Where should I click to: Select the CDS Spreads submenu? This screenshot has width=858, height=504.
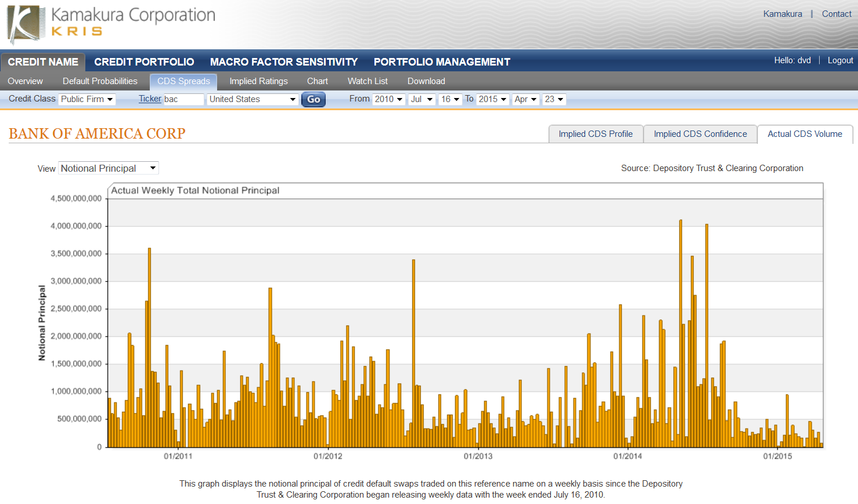[x=183, y=81]
